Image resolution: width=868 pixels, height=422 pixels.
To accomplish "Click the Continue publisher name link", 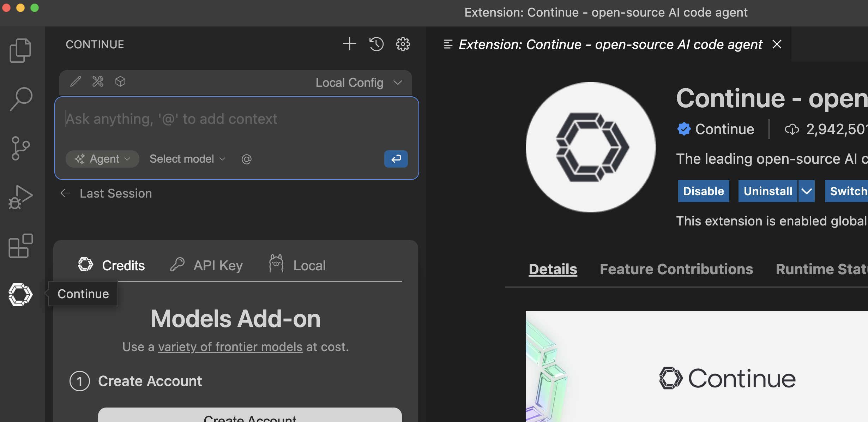I will [724, 129].
